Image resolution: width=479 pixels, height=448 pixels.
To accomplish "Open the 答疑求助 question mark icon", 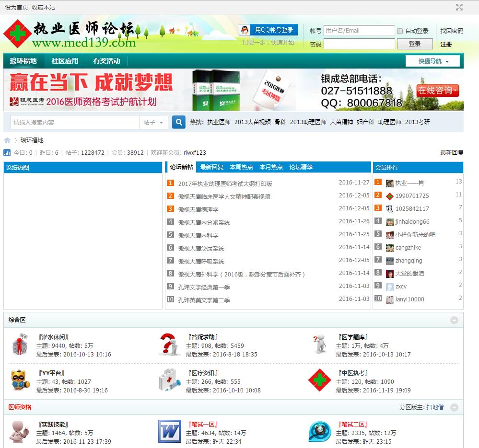I will [170, 345].
